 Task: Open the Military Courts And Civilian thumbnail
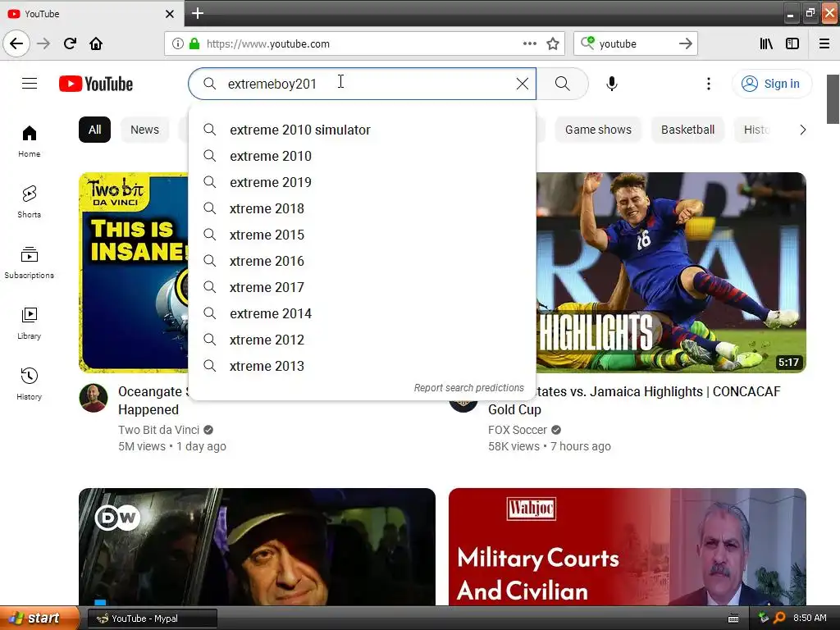(628, 546)
